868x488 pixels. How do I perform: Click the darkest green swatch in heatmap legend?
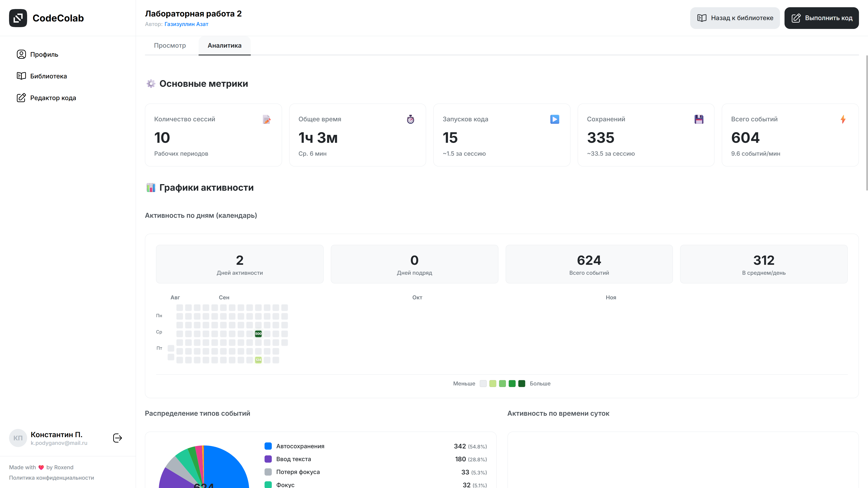(x=522, y=384)
